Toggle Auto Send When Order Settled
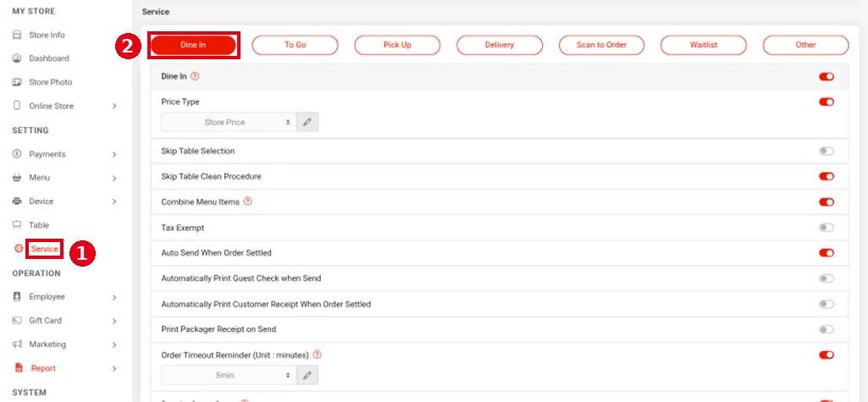This screenshot has width=868, height=402. tap(827, 253)
